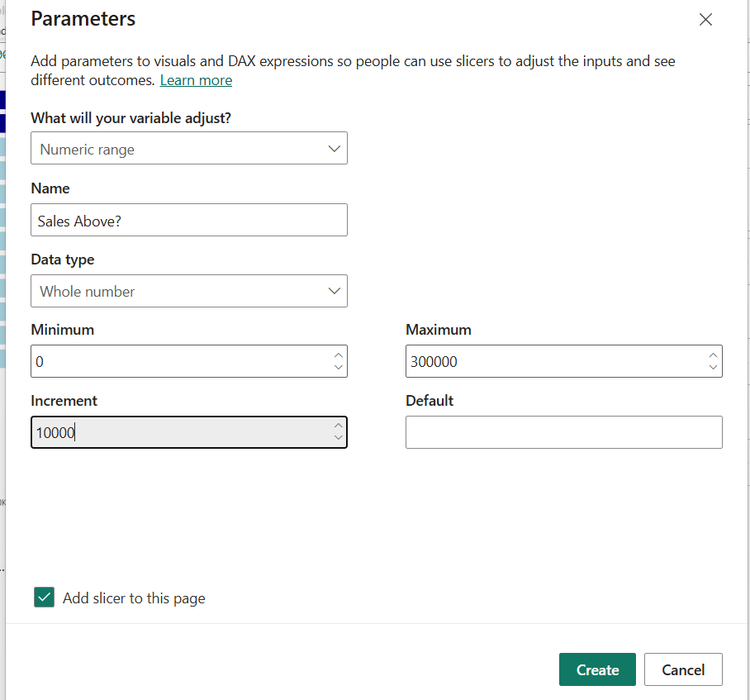Click the chevron on the Numeric range dropdown
The width and height of the screenshot is (750, 700).
334,149
